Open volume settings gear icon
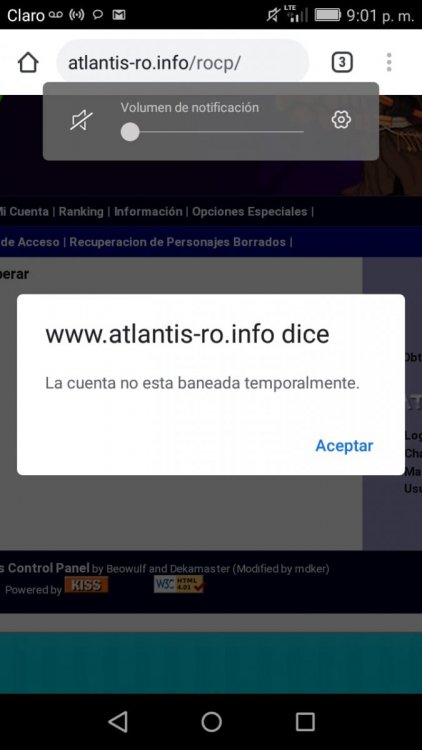This screenshot has height=750, width=422. (341, 120)
